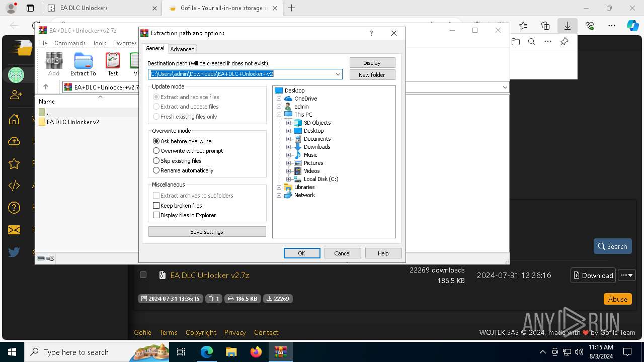Click New folder button
This screenshot has height=362, width=644.
372,75
